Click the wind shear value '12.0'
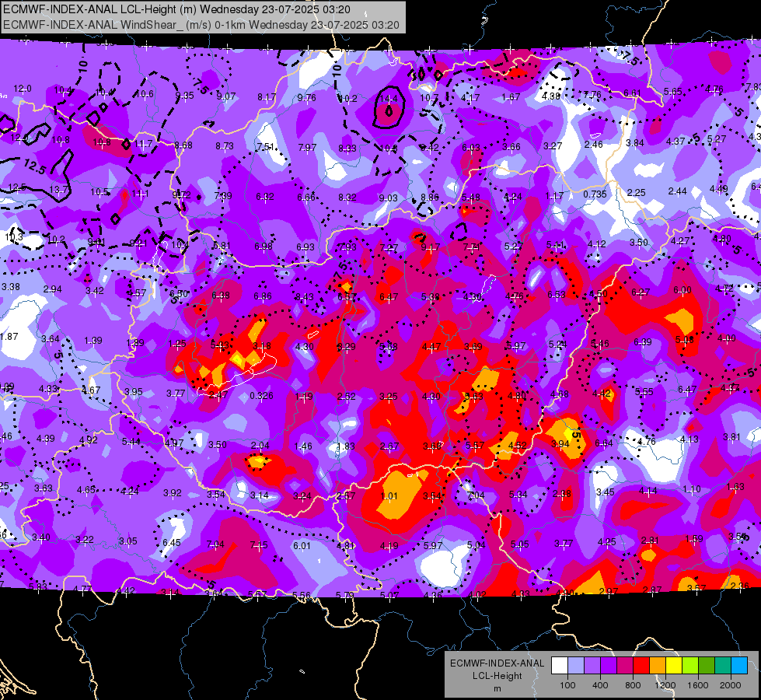Screen dimensions: 761x700 pos(23,89)
